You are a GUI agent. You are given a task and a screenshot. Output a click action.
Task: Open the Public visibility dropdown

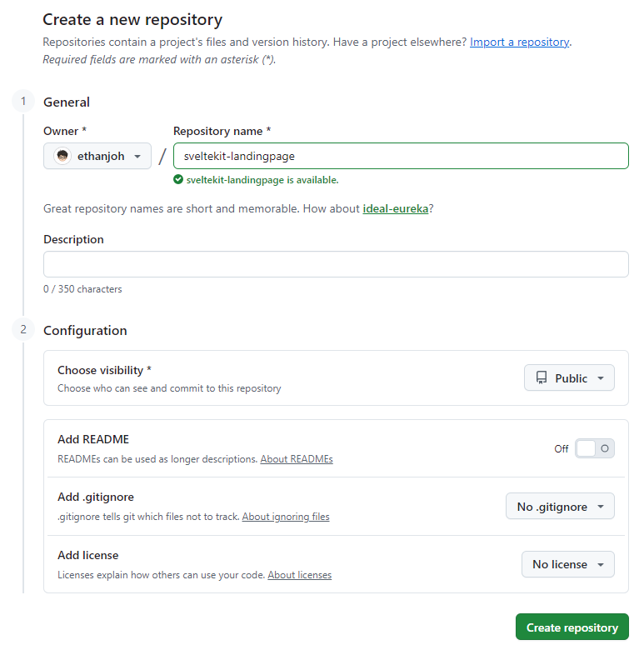point(569,378)
